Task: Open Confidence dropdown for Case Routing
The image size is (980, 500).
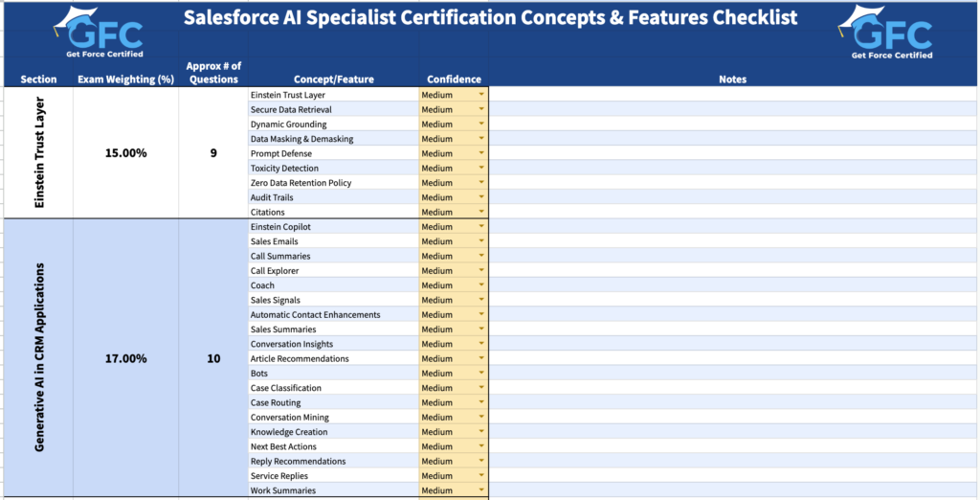Action: click(481, 402)
